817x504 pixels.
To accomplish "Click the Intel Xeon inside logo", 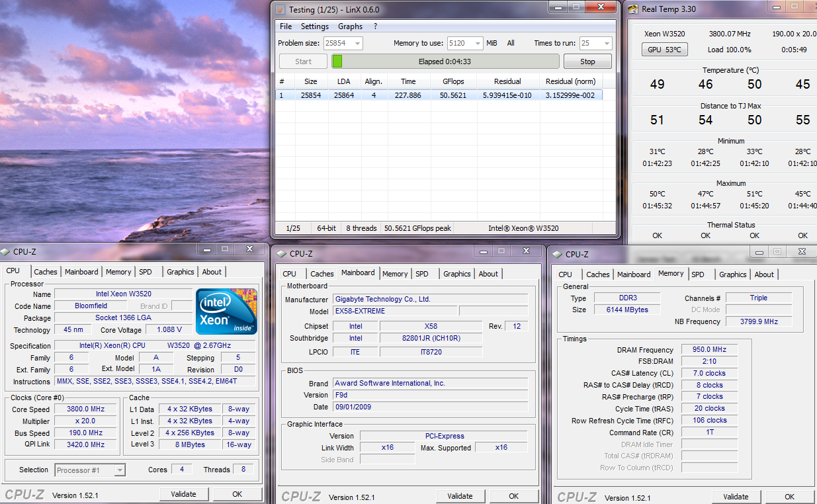I will (x=226, y=311).
